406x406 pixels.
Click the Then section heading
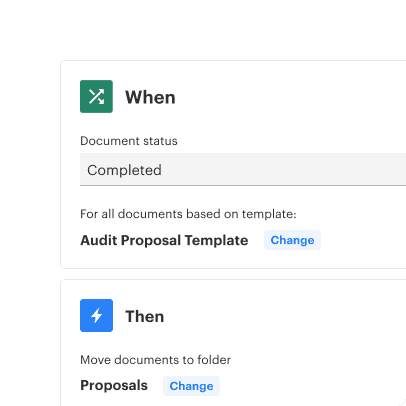pos(145,316)
